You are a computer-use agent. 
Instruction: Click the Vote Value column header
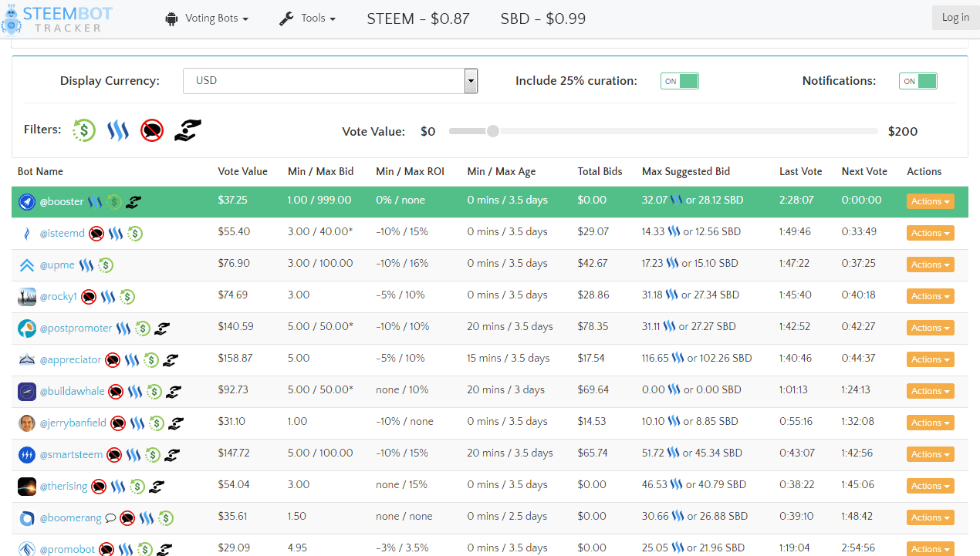point(243,171)
